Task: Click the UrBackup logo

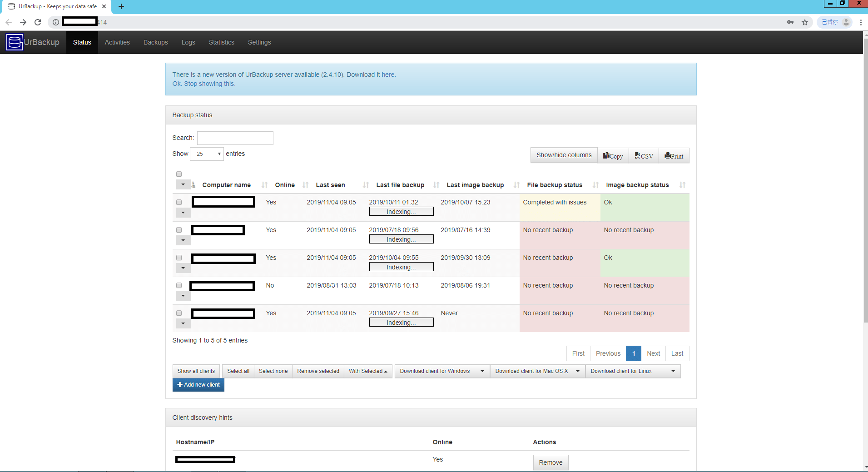Action: 14,42
